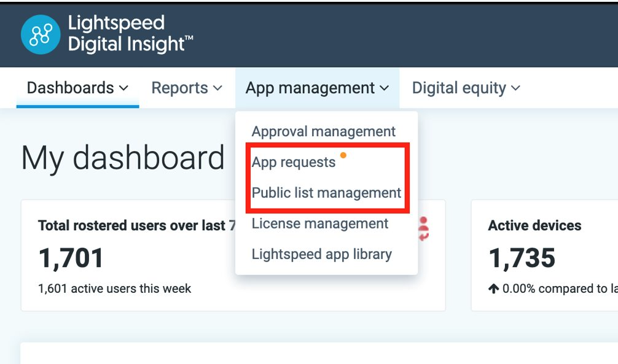Click the up arrow icon beside 0.00%
Screen dimensions: 618x364
493,288
